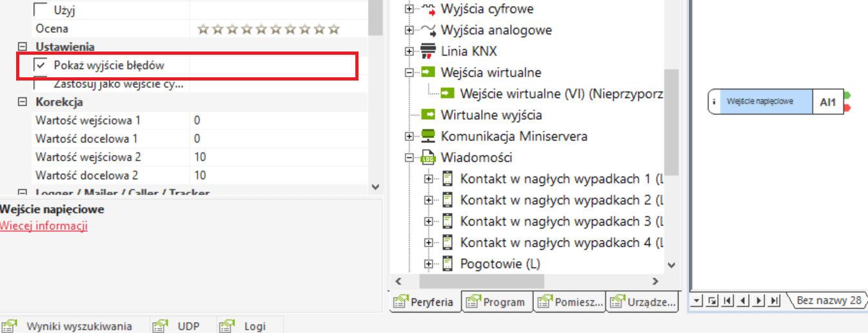Toggle the Pokaż wyjście błędów checkbox
This screenshot has height=333, width=868.
(41, 65)
